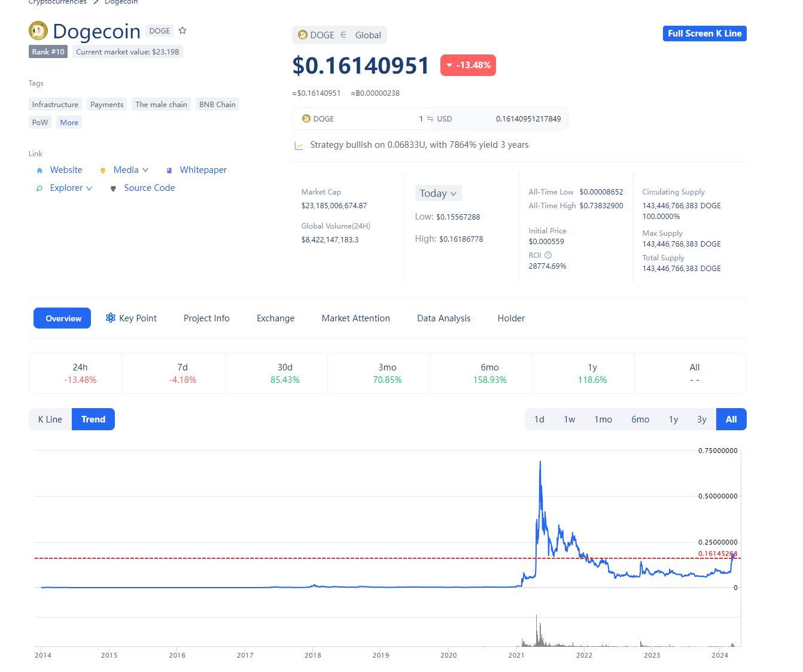Click the ROI help question mark icon

(x=548, y=255)
